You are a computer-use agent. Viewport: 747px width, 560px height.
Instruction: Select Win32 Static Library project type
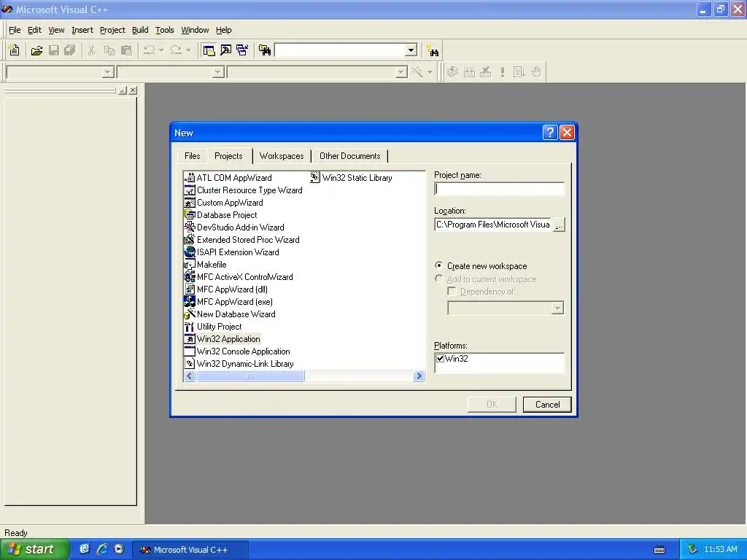pos(351,178)
